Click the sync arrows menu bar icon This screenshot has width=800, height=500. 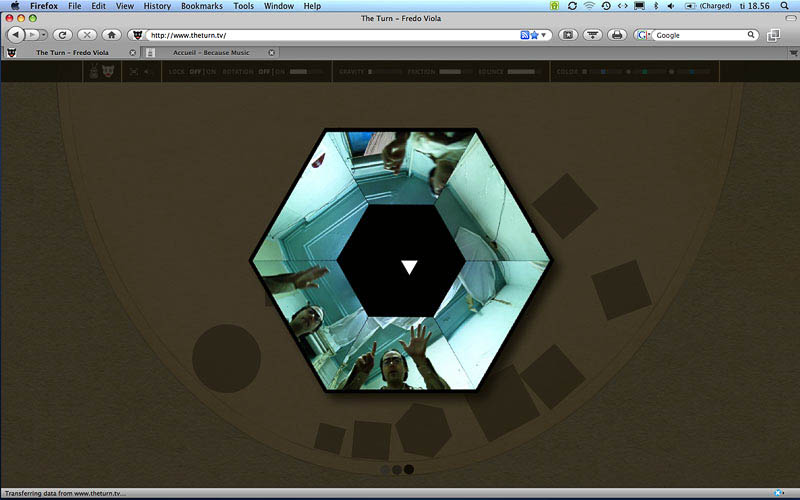pyautogui.click(x=572, y=6)
